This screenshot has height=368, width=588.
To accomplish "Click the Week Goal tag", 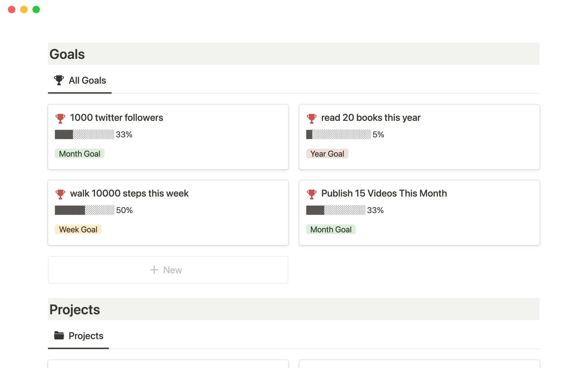I will click(x=78, y=229).
